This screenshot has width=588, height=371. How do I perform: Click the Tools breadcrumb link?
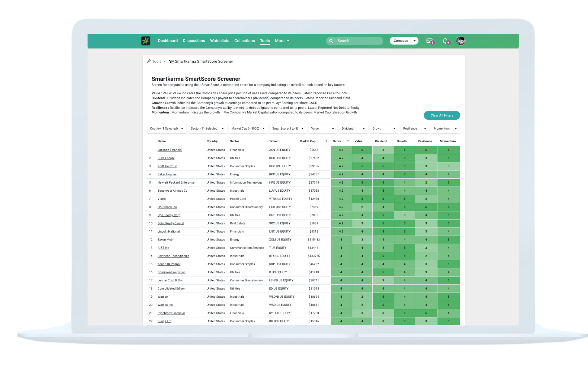157,62
